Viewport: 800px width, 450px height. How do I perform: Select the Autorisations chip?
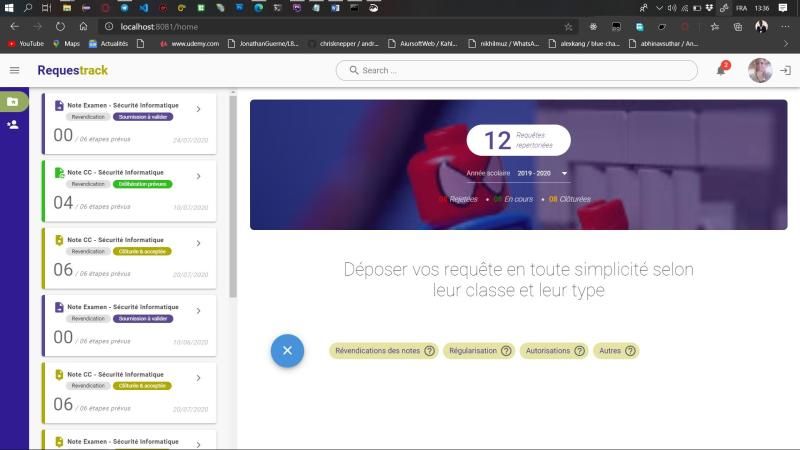click(554, 351)
